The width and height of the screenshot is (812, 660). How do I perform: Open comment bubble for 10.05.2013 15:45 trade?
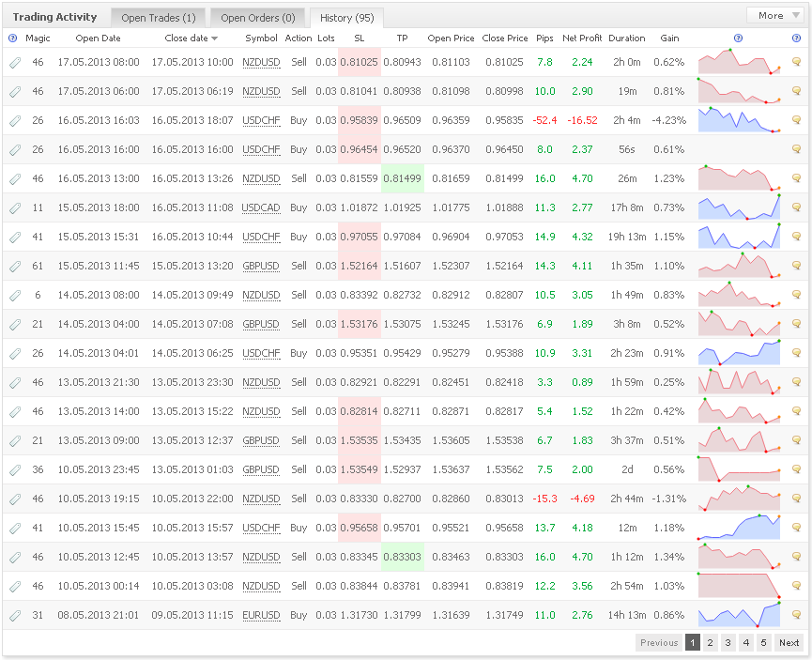pos(796,528)
